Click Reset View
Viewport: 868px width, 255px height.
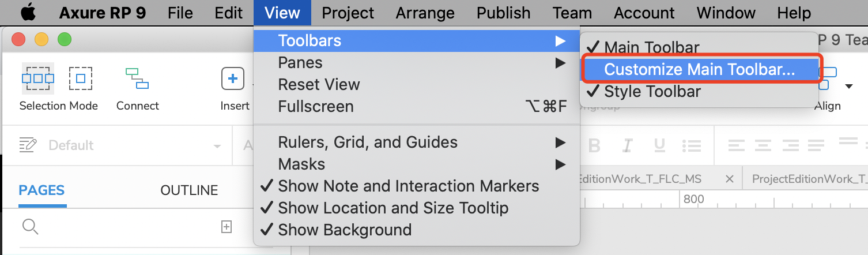(319, 84)
